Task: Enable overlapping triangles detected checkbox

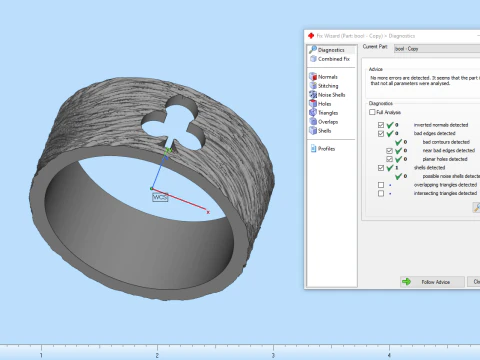Action: point(381,185)
